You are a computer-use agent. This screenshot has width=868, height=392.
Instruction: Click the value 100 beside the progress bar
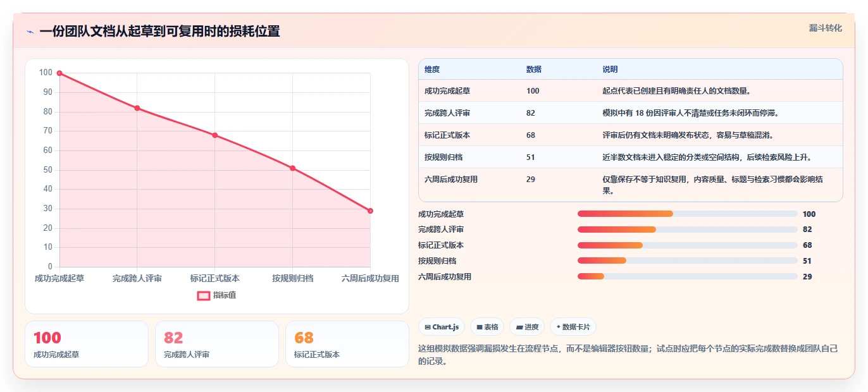point(809,214)
